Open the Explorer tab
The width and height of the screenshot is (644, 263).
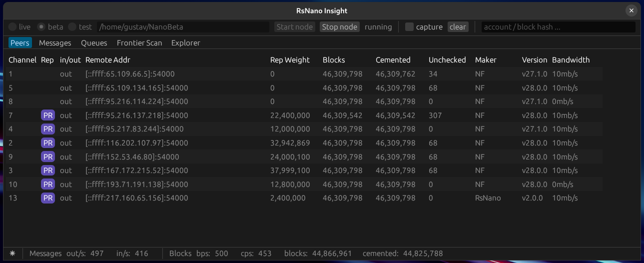[x=186, y=43]
